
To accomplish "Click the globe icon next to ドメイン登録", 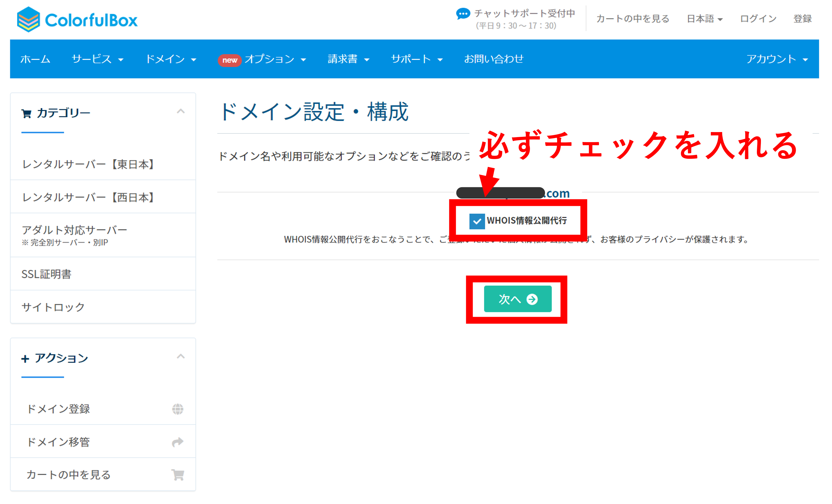I will pos(178,409).
